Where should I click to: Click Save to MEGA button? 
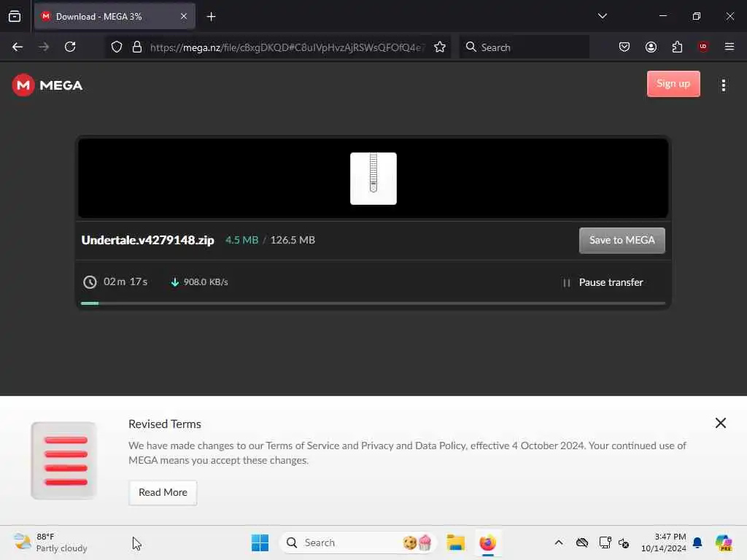[x=622, y=241]
